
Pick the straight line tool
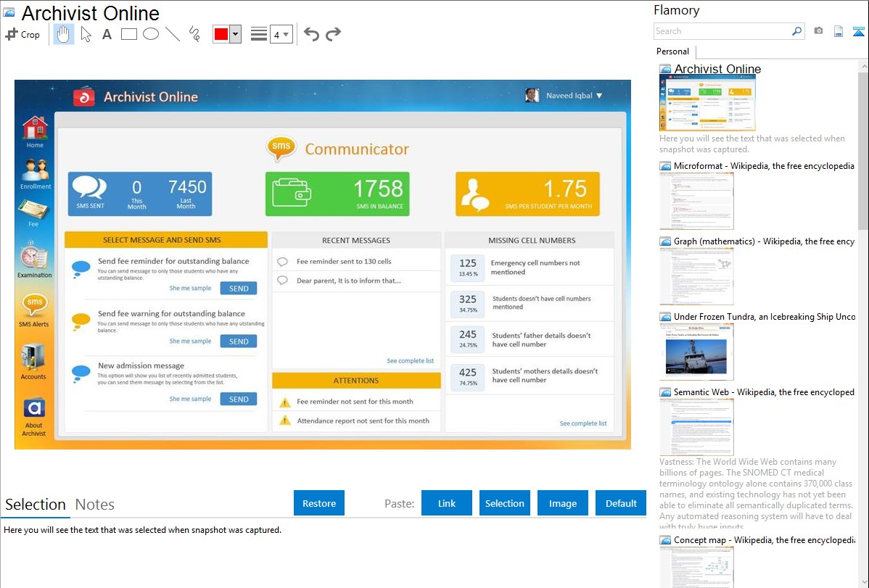173,34
